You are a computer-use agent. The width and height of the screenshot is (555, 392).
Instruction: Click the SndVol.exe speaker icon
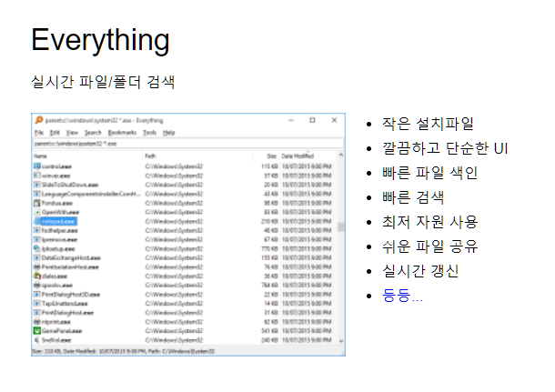36,340
